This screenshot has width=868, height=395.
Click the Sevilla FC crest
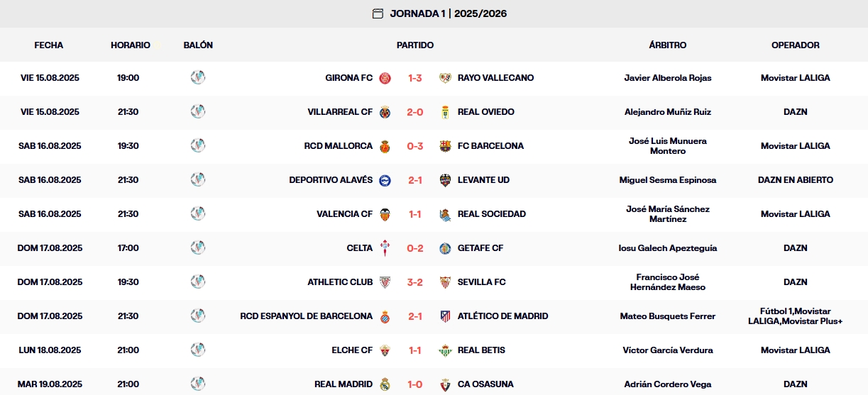coord(445,282)
